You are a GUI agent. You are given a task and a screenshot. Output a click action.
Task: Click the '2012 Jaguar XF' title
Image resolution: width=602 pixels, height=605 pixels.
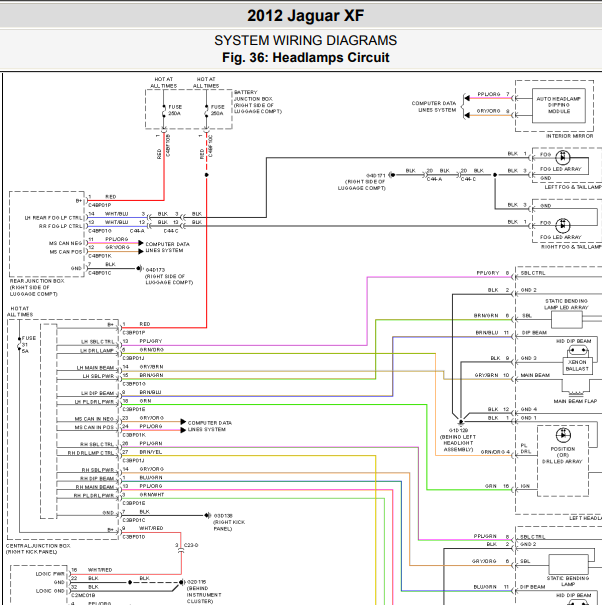pos(305,16)
